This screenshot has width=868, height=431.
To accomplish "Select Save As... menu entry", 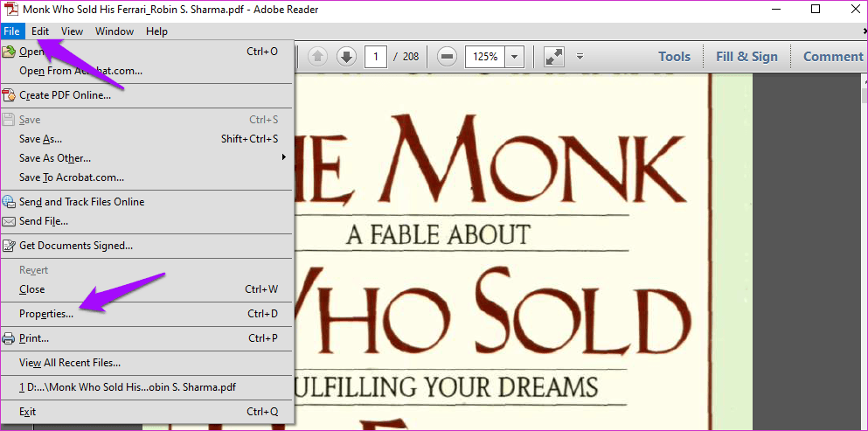I will [147, 139].
